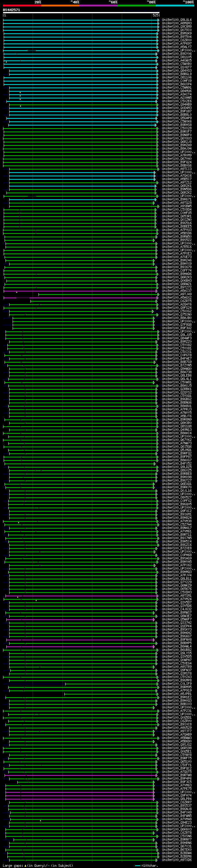Viewport: 197px width, 868px height.
Task: Open hit UniRef100_Q94HB9
Action: pyautogui.click(x=176, y=104)
